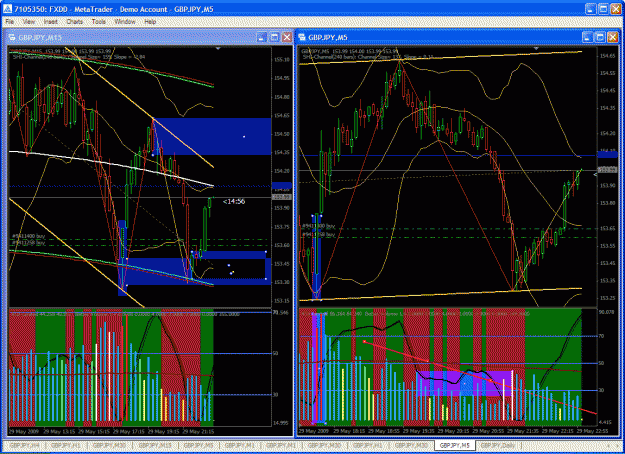Switch to the GBPJPY,H4 chart tab

click(24, 445)
